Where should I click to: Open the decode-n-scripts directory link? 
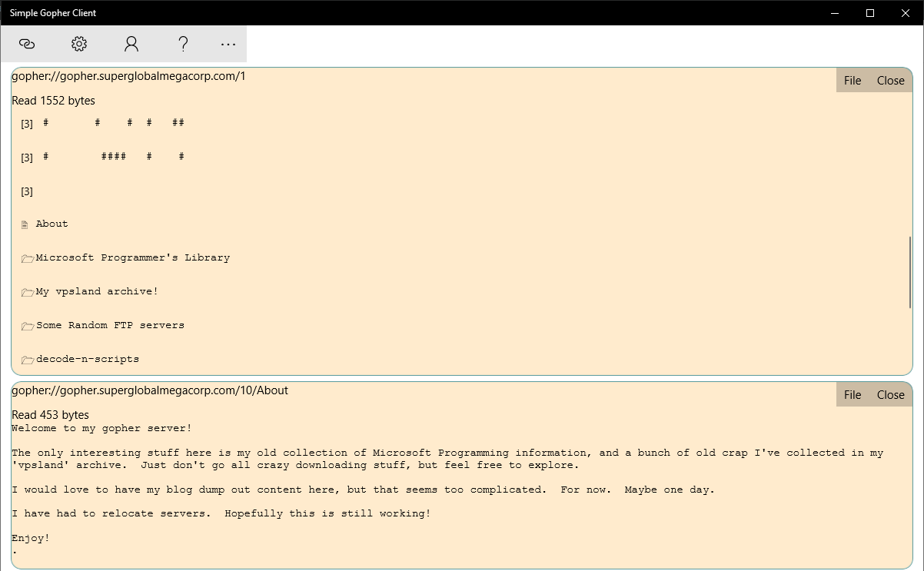pyautogui.click(x=87, y=359)
